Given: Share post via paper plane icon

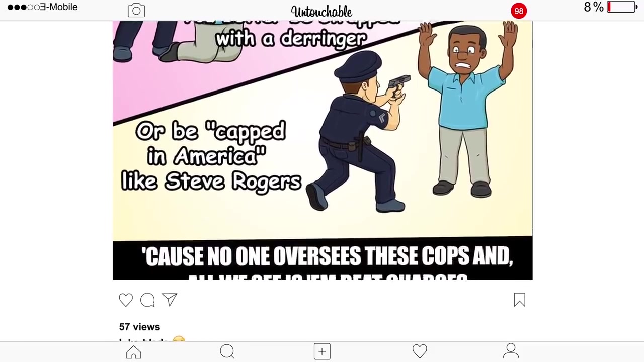Looking at the screenshot, I should pos(170,300).
